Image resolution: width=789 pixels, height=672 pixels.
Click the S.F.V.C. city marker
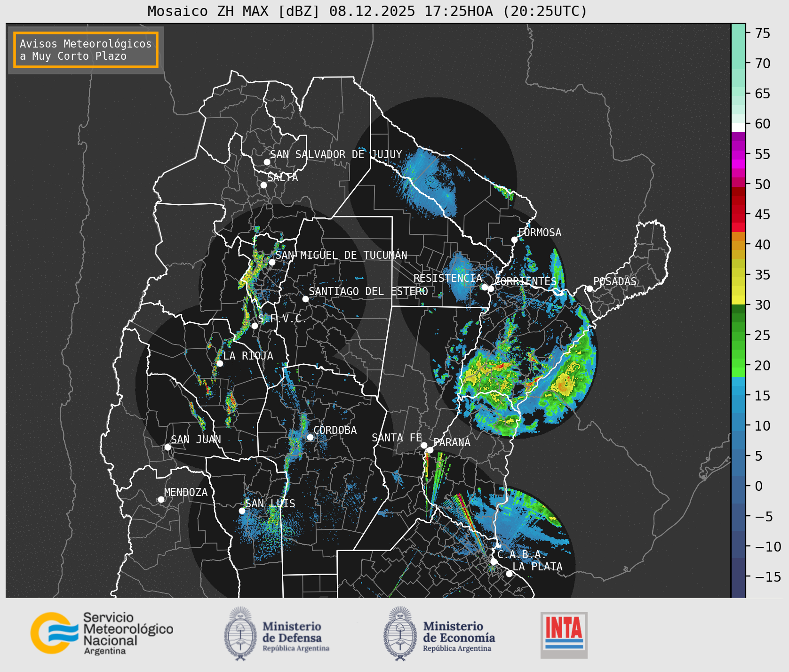coord(255,326)
